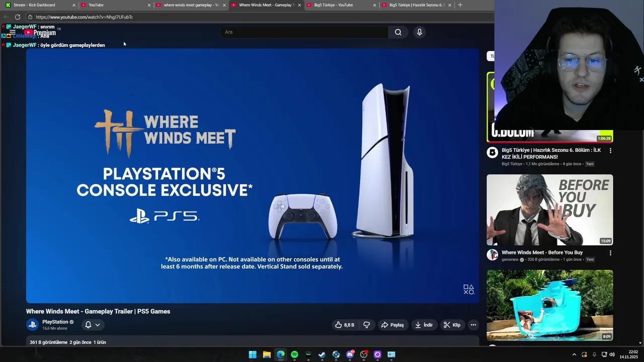Open the video title Where Winds Meet - Gameplay Trailer

click(x=98, y=311)
